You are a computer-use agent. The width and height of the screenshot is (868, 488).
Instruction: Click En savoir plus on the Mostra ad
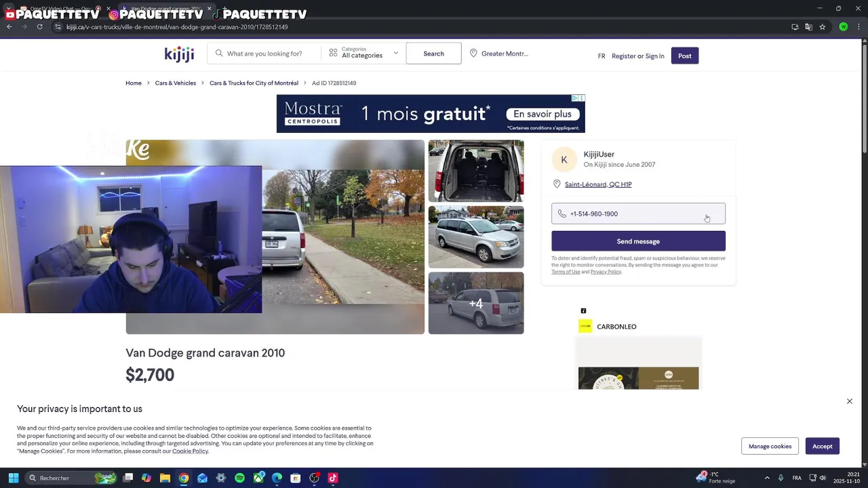(x=542, y=114)
